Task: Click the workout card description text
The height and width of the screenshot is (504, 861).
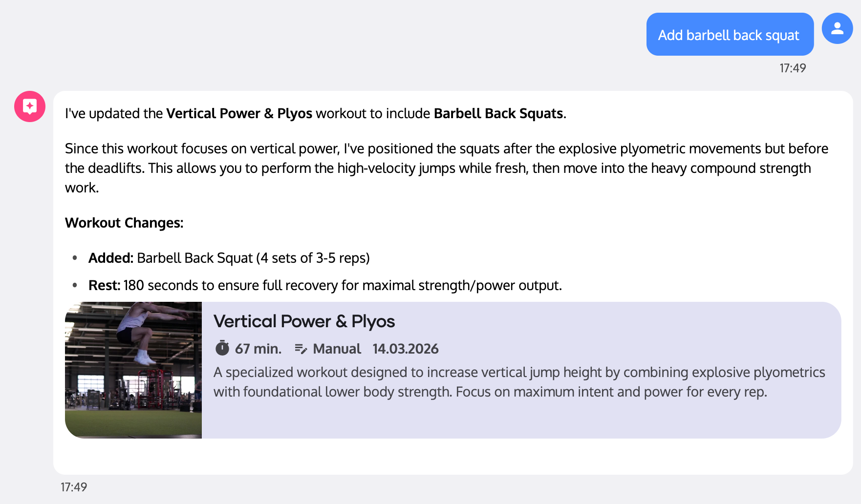Action: [x=518, y=382]
